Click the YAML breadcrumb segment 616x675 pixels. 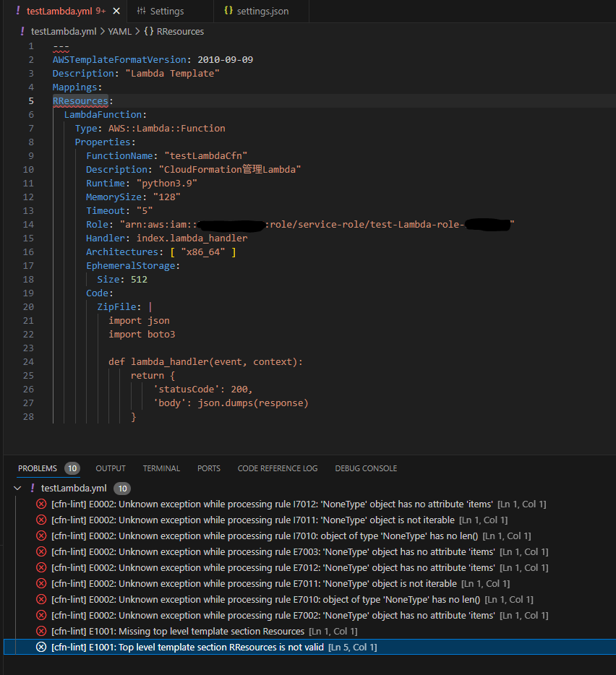pyautogui.click(x=119, y=31)
